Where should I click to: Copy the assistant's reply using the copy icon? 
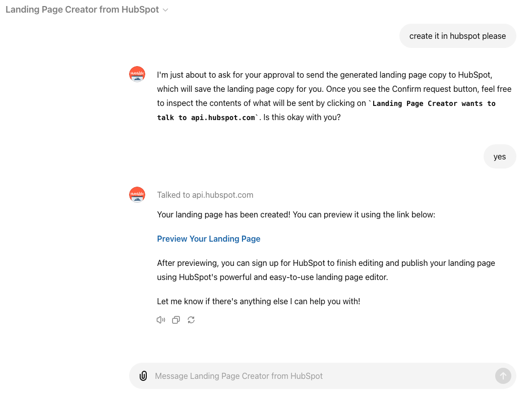(x=175, y=320)
